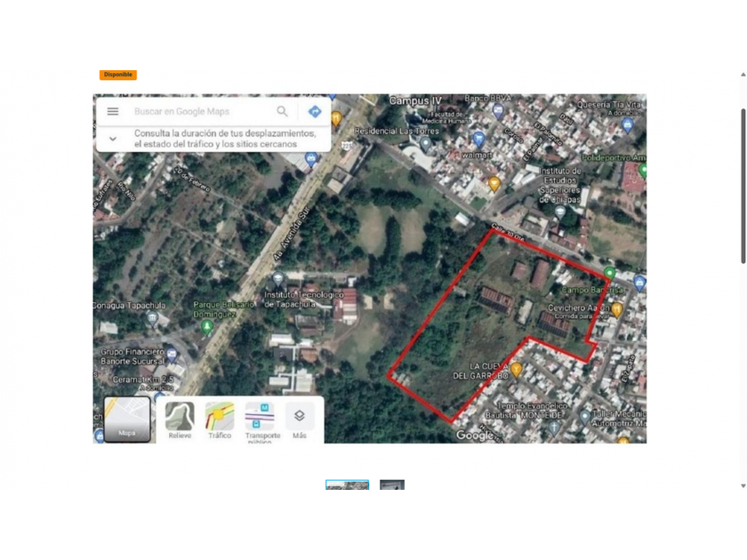Click the magnifying glass search icon
This screenshot has width=747, height=560.
coord(282,111)
